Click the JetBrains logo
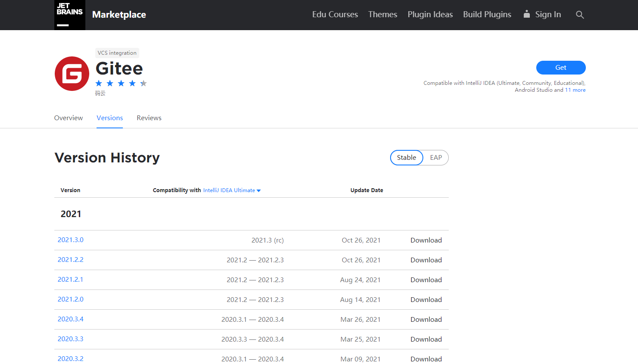The width and height of the screenshot is (638, 364). (70, 15)
